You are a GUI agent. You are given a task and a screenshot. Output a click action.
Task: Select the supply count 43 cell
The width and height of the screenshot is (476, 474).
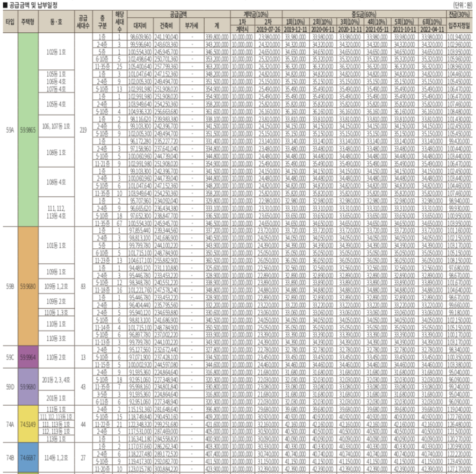(83, 386)
